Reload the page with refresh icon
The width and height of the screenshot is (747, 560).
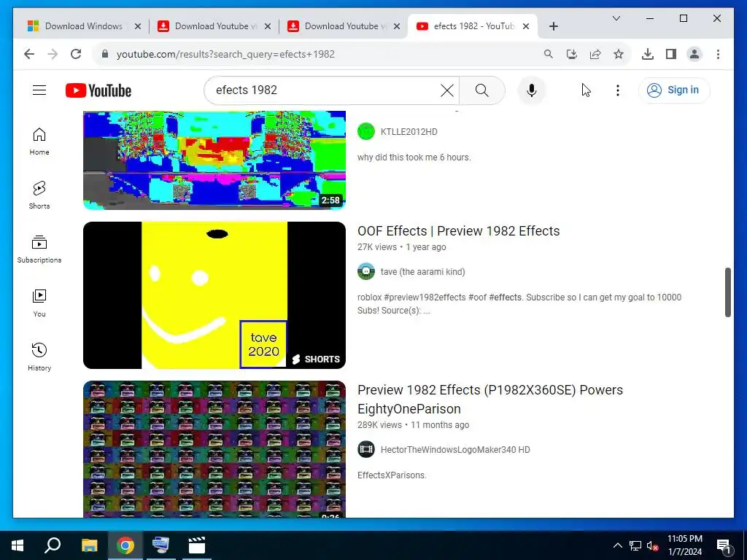tap(76, 54)
